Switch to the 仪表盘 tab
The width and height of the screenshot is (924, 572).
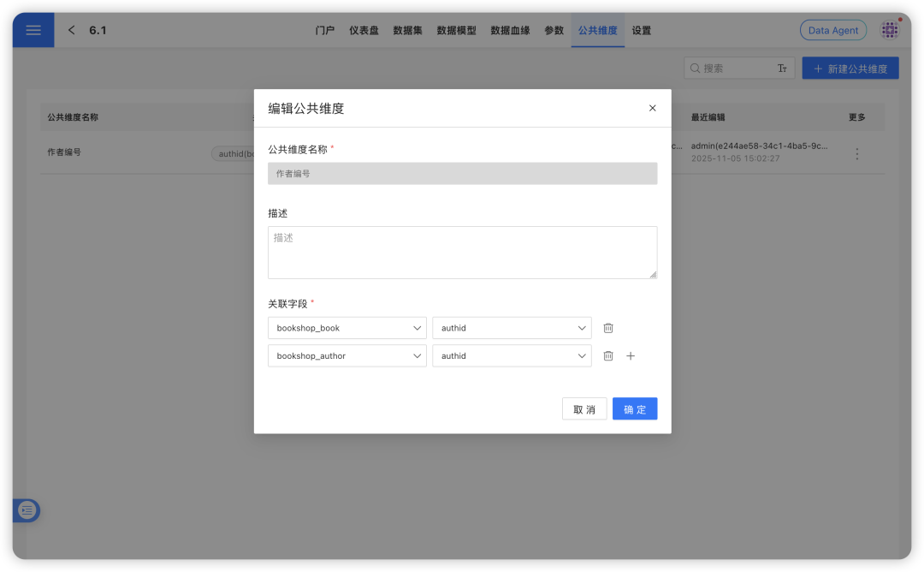tap(364, 29)
